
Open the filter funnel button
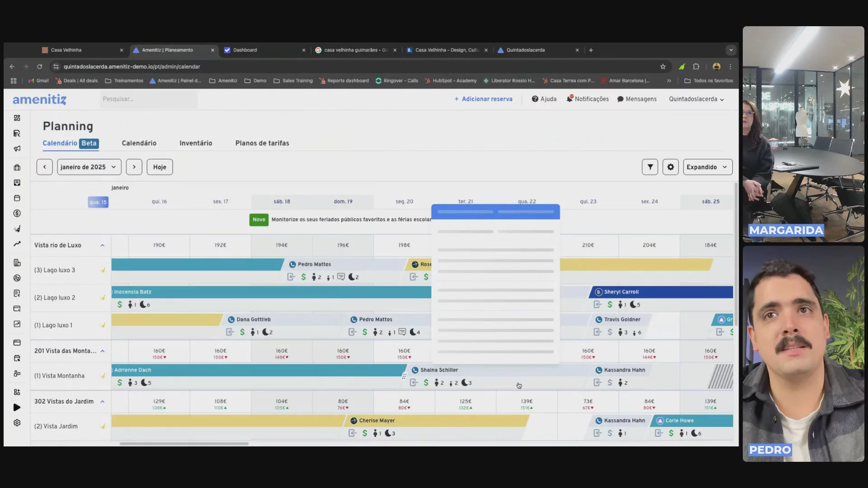[x=650, y=167]
